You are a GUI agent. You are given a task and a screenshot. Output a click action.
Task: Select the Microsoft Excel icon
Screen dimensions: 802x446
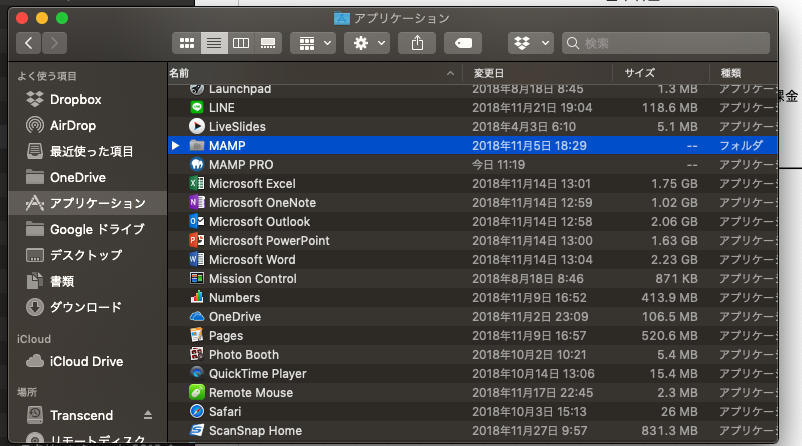click(196, 183)
